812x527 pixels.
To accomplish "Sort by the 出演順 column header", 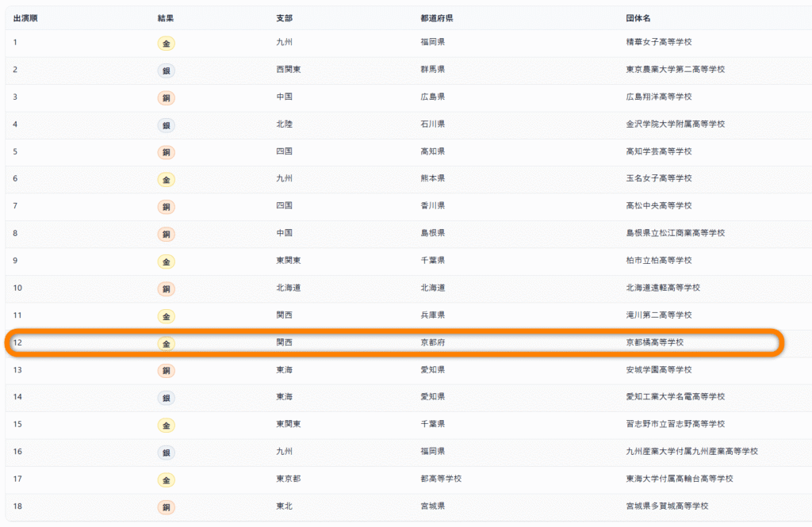I will click(25, 18).
